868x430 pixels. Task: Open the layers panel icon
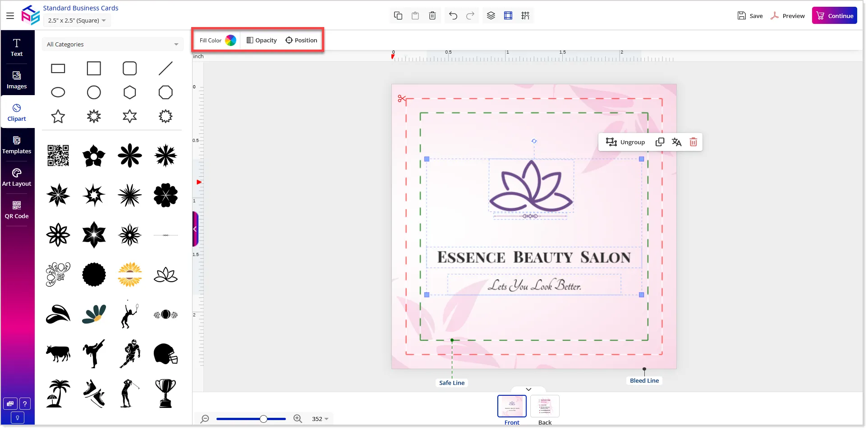[x=491, y=16]
